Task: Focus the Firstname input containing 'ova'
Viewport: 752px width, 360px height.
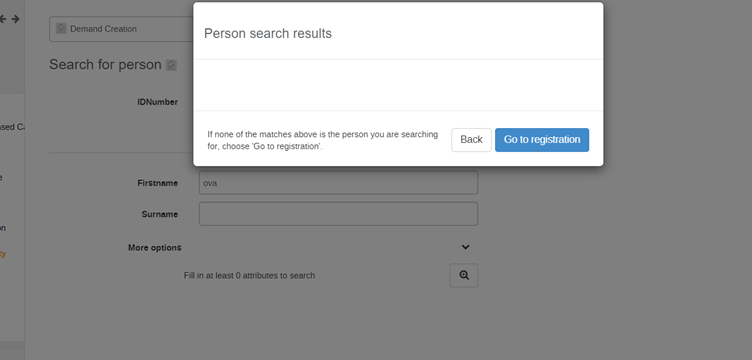Action: [339, 183]
